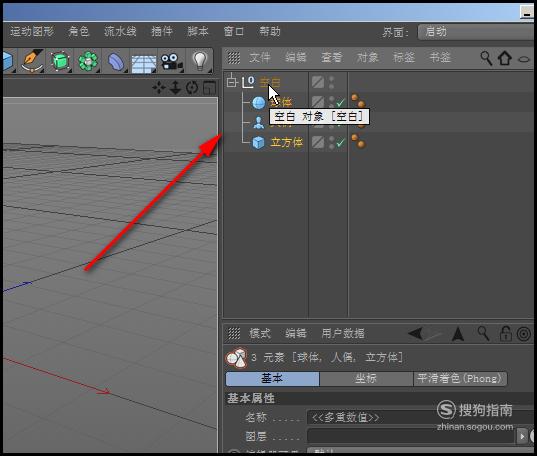Switch to the 坐标 tab

[x=366, y=379]
